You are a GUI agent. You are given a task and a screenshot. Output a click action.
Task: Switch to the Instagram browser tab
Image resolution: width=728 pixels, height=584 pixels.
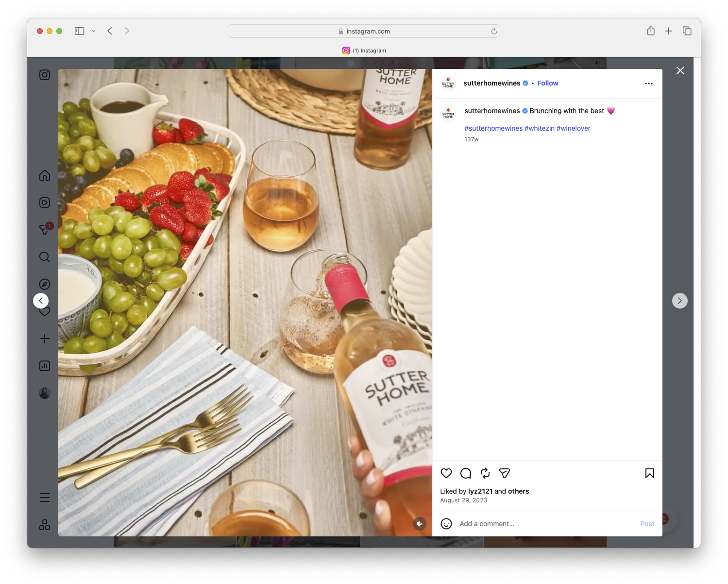(364, 50)
